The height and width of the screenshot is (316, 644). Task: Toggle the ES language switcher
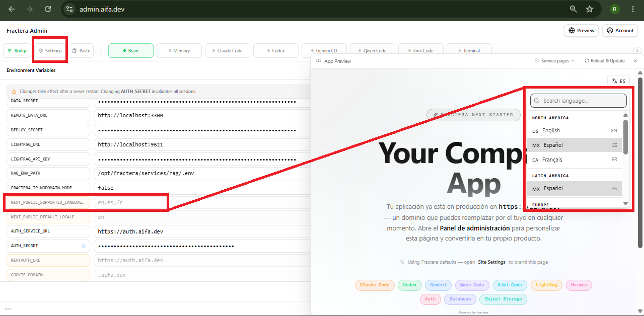(x=619, y=81)
